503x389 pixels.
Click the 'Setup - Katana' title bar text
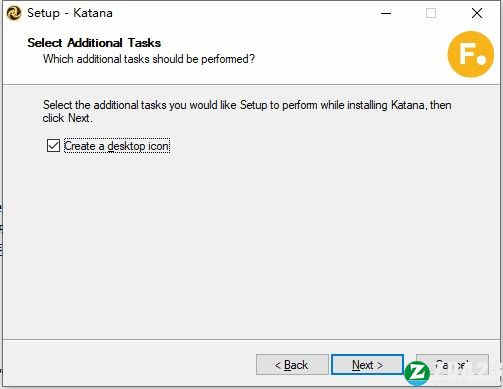tap(70, 13)
